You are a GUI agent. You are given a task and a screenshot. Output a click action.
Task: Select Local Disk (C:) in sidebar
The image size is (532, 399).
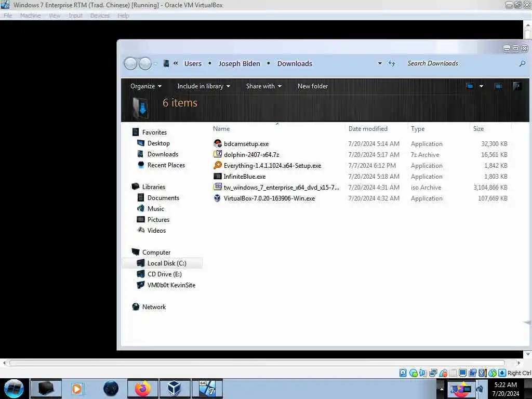[162, 263]
